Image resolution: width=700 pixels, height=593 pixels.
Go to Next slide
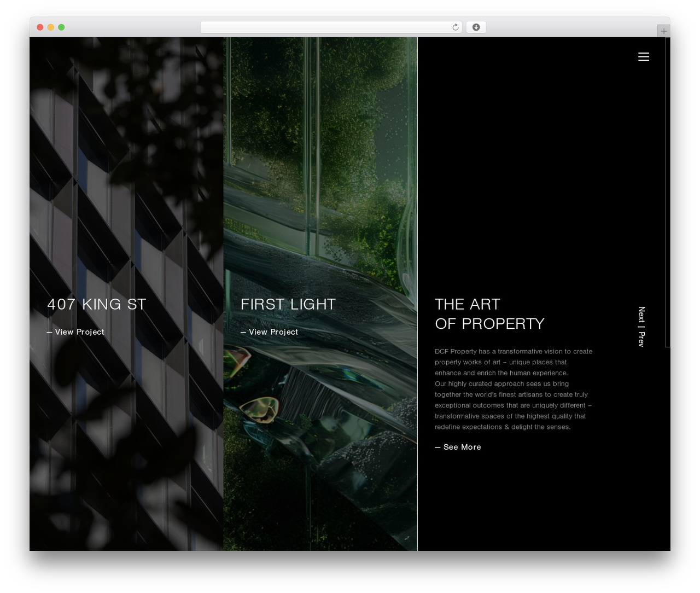[x=641, y=314]
